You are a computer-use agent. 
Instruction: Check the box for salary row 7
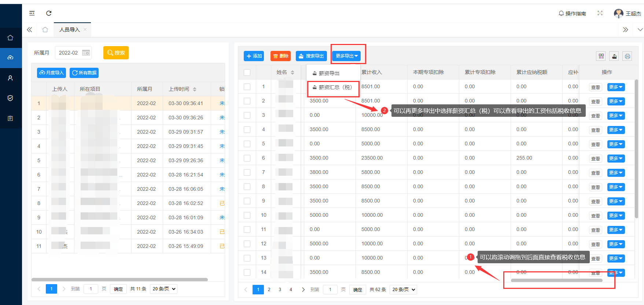click(x=247, y=172)
